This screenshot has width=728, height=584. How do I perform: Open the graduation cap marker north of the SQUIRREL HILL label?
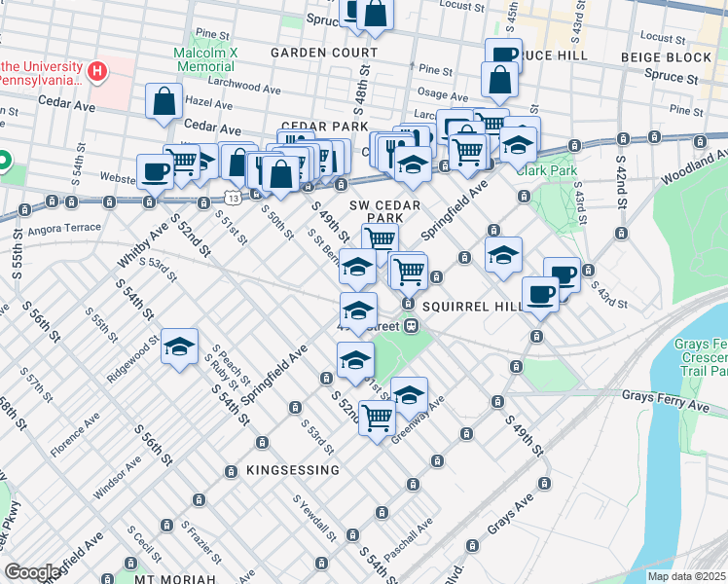click(503, 257)
